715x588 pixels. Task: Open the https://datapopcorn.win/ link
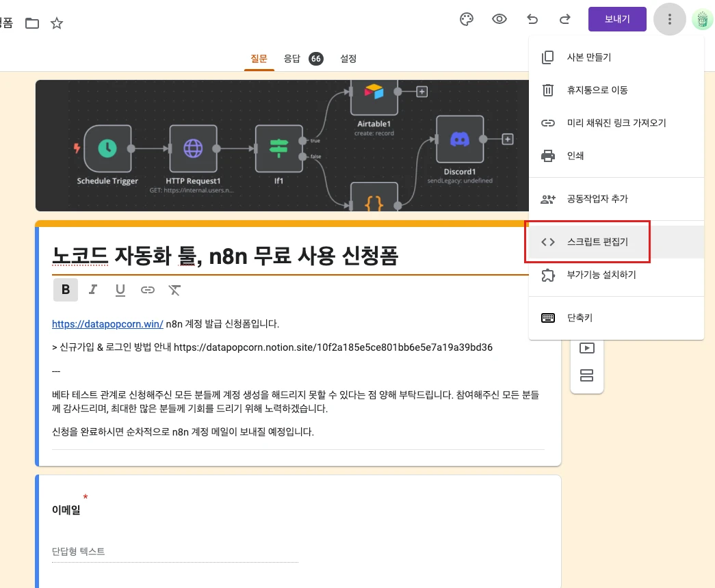point(107,323)
